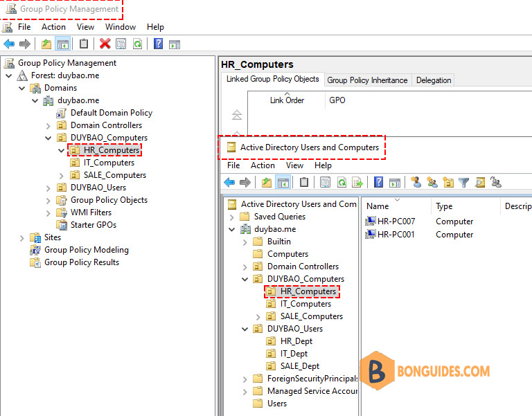Click Forward arrow in Group Policy Management toolbar

(x=25, y=44)
